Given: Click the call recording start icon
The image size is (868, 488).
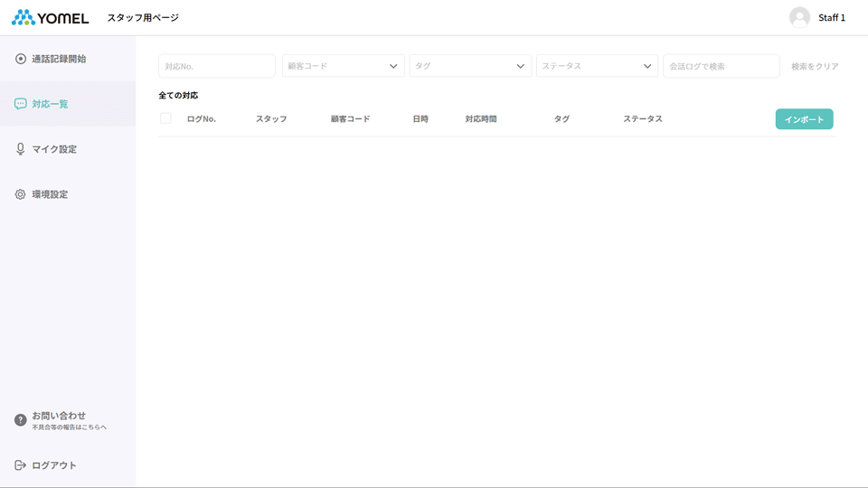Looking at the screenshot, I should click(x=21, y=59).
